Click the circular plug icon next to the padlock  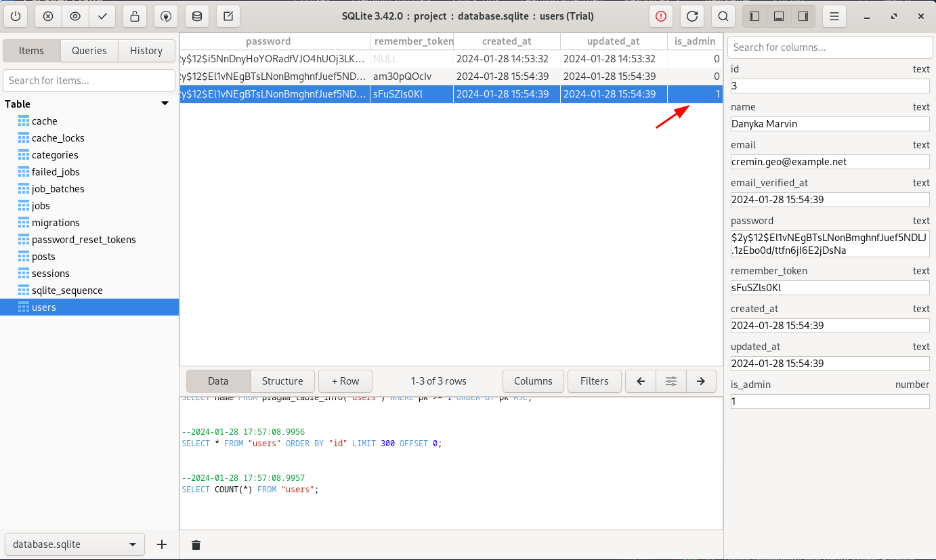pyautogui.click(x=166, y=16)
